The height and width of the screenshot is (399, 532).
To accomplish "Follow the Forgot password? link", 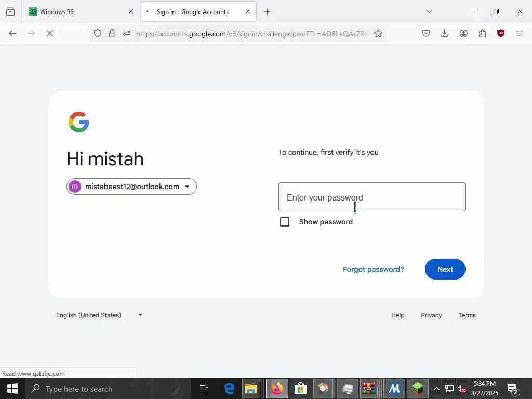I will 373,269.
